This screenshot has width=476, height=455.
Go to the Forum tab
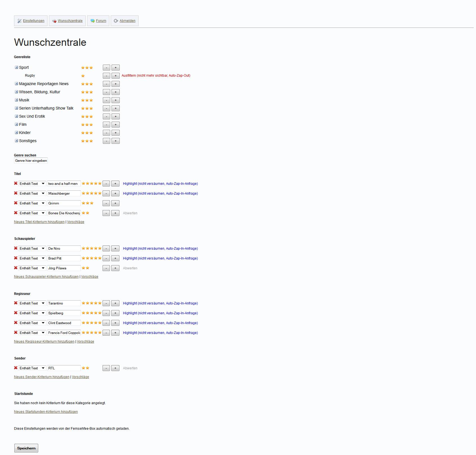pos(98,21)
